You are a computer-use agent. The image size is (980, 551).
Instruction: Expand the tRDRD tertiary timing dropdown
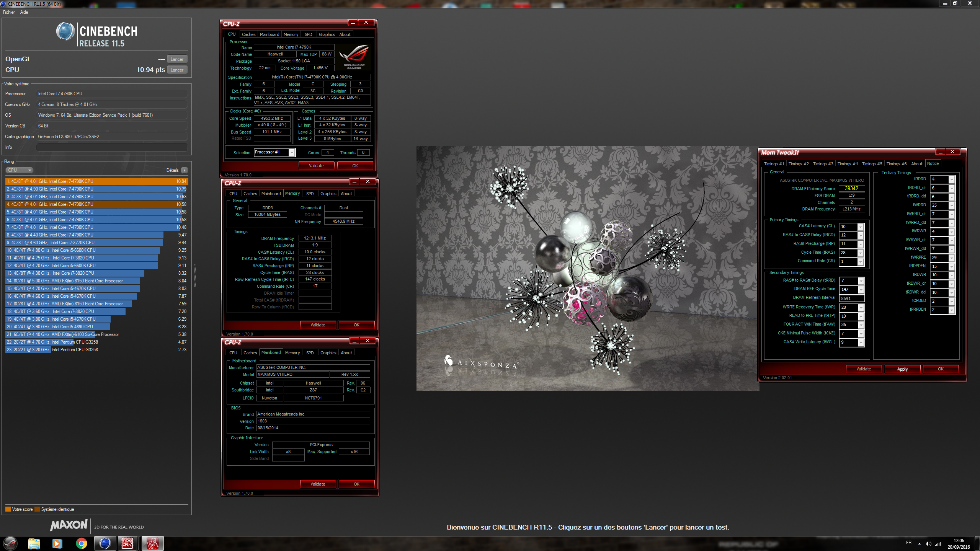click(952, 179)
